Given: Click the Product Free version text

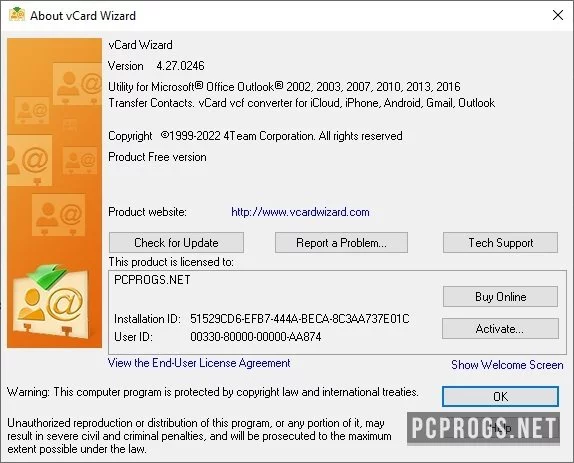Looking at the screenshot, I should 157,157.
